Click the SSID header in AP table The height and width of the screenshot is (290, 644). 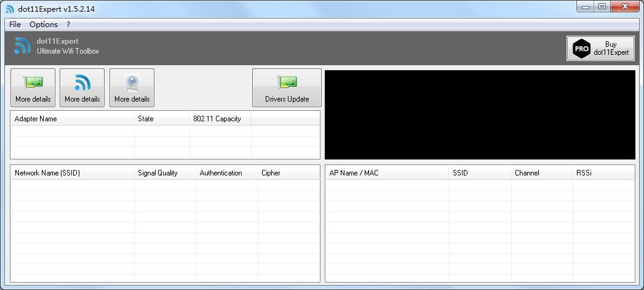(480, 173)
